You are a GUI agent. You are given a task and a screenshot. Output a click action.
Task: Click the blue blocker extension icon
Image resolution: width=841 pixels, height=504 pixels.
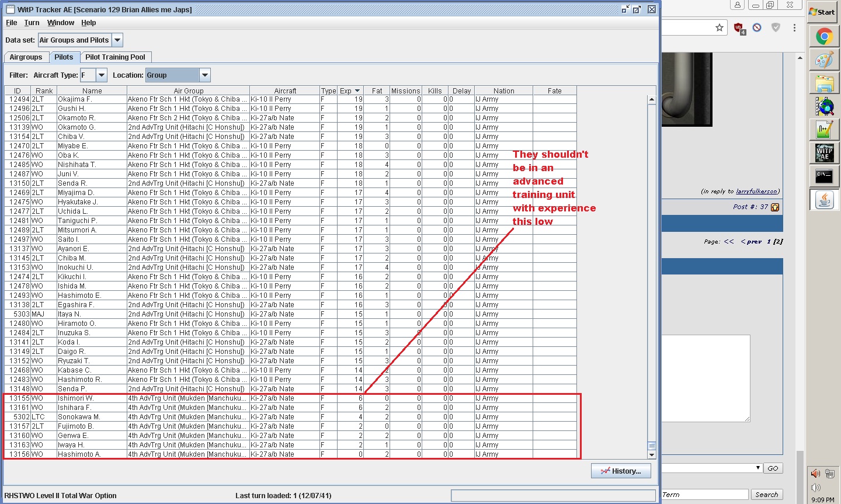(757, 27)
